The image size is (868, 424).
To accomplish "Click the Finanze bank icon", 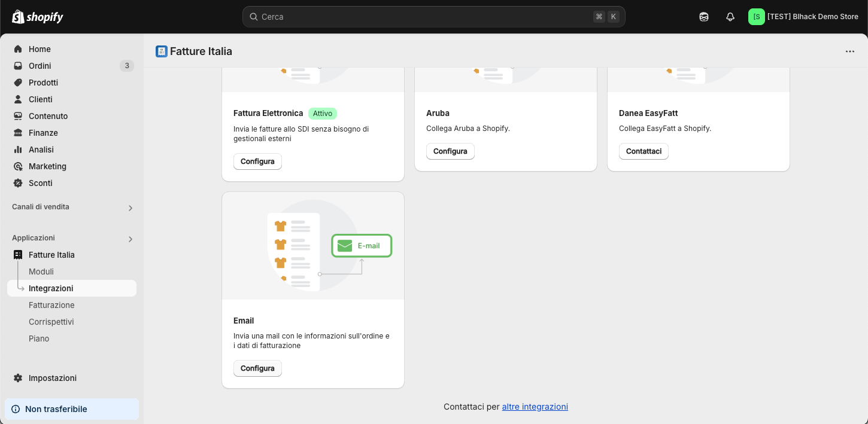I will click(x=18, y=133).
